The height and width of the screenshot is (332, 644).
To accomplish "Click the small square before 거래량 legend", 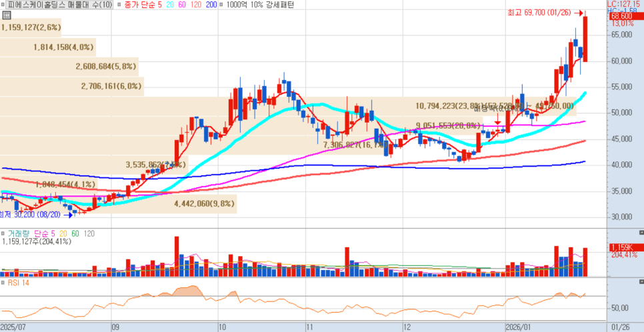I will [x=3, y=234].
